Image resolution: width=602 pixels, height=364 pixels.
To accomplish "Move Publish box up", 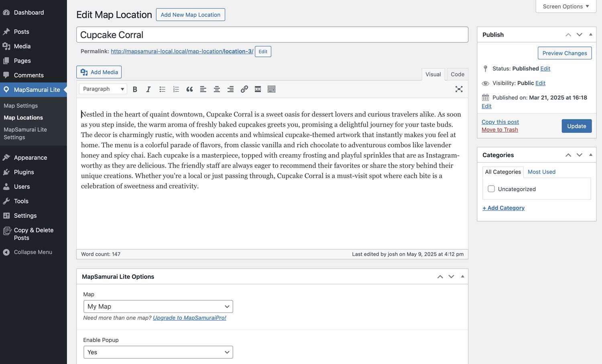I will [x=568, y=34].
